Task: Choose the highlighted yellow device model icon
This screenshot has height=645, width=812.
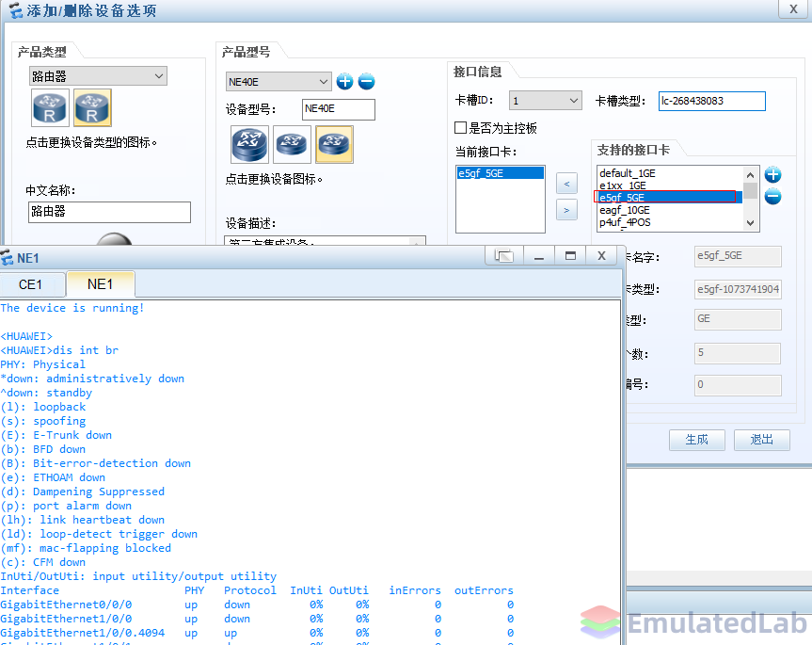Action: [335, 144]
